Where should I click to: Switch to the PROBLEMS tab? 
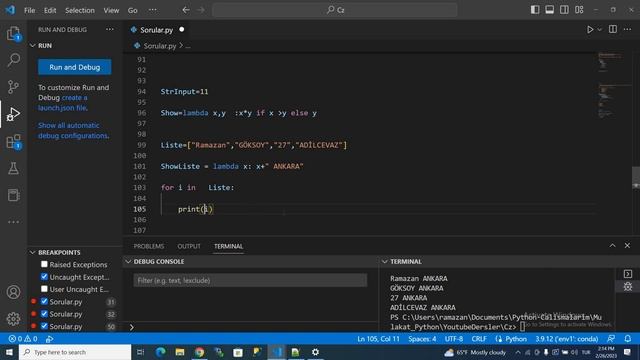149,246
